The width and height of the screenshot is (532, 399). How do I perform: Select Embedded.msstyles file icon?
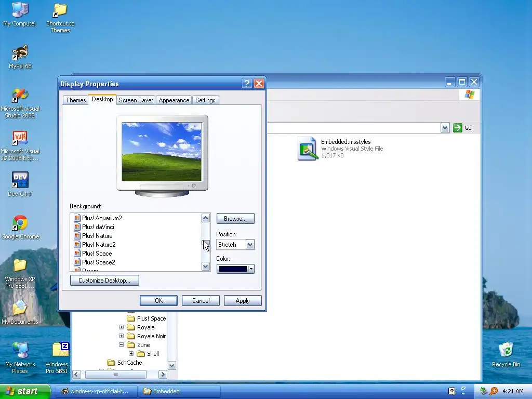click(308, 149)
